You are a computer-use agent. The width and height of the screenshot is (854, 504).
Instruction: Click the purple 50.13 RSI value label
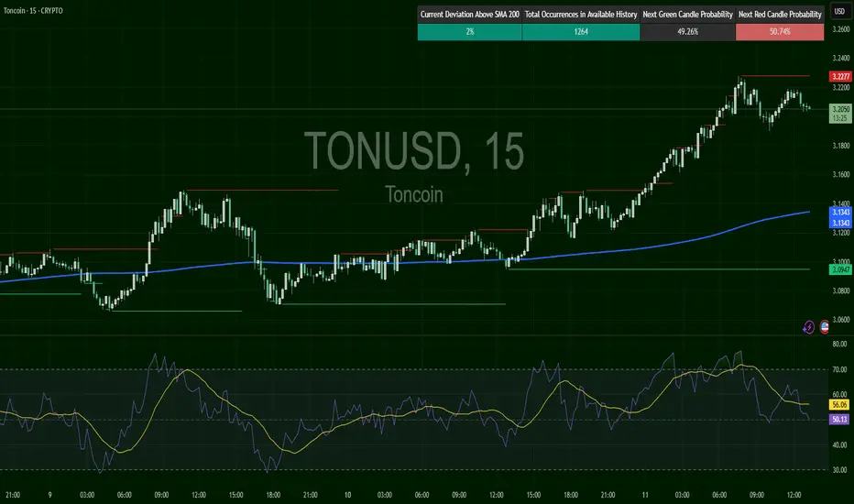[839, 420]
